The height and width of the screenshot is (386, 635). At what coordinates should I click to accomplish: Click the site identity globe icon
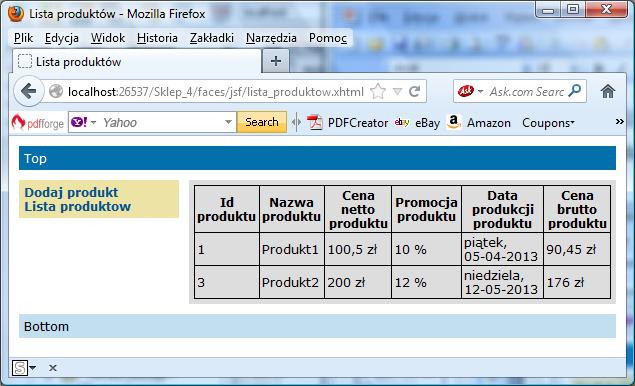(56, 92)
